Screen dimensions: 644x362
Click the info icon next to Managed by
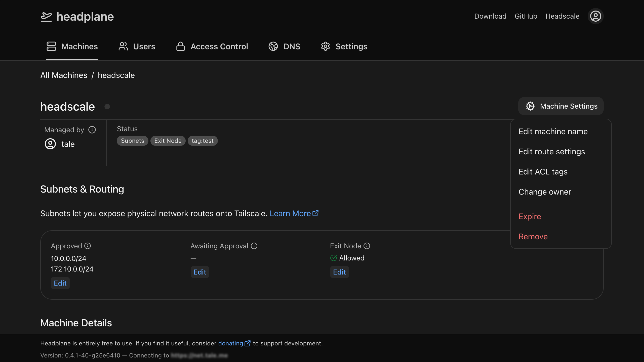(x=92, y=130)
